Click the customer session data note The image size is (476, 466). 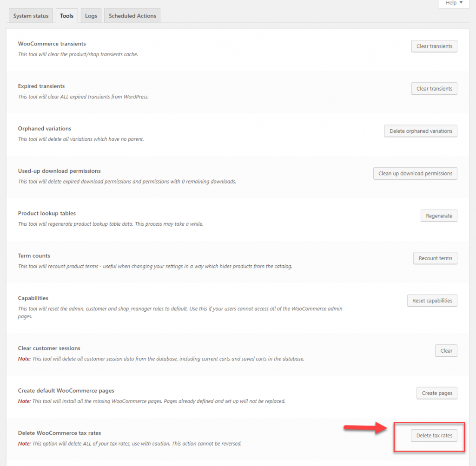(x=161, y=359)
